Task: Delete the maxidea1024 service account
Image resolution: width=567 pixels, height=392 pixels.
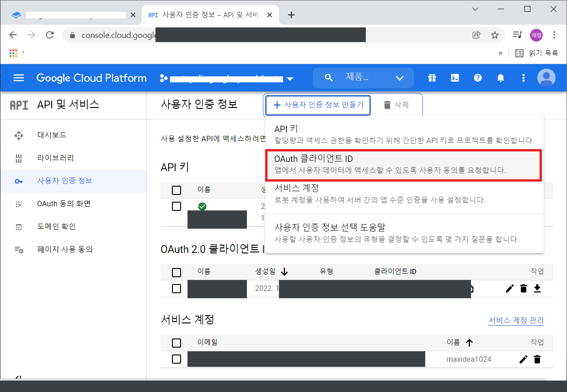Action: (537, 359)
